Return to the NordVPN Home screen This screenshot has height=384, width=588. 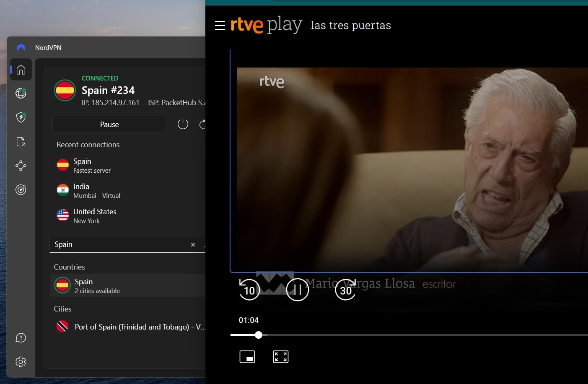pos(21,70)
